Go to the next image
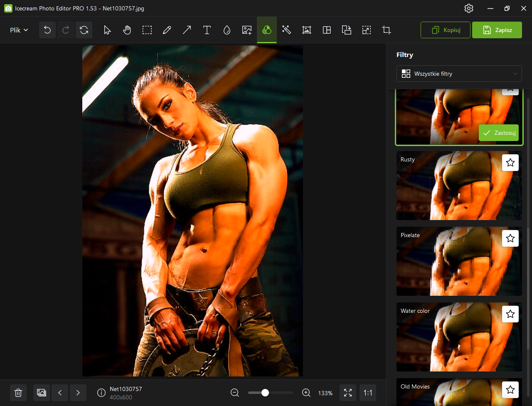 coord(78,393)
